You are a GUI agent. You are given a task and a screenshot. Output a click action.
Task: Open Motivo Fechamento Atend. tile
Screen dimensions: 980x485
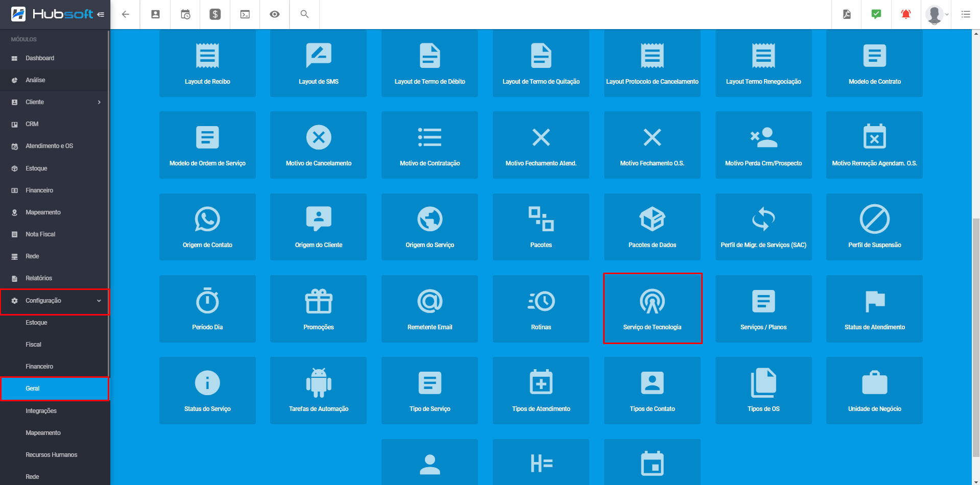coord(541,145)
